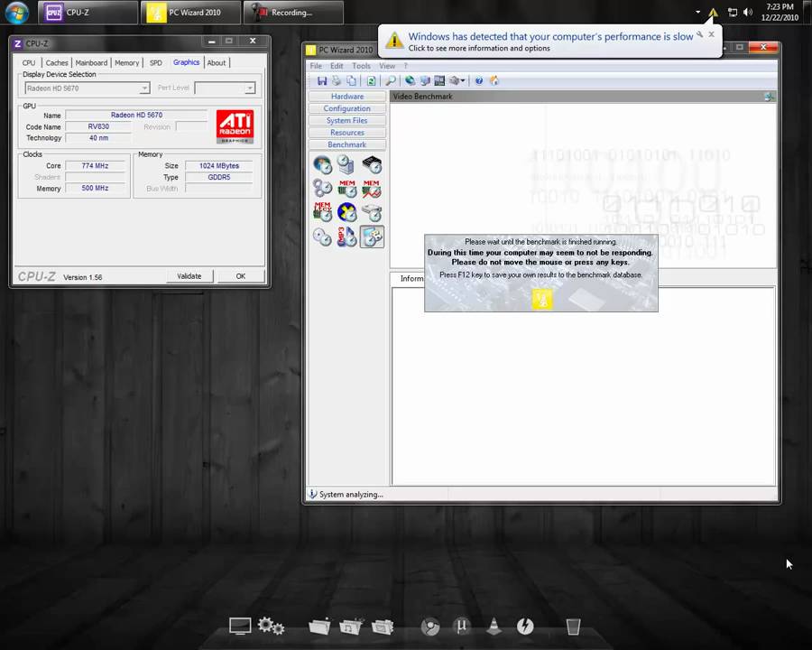Click the Validate button in CPU-Z
Viewport: 812px width, 650px height.
pyautogui.click(x=189, y=276)
